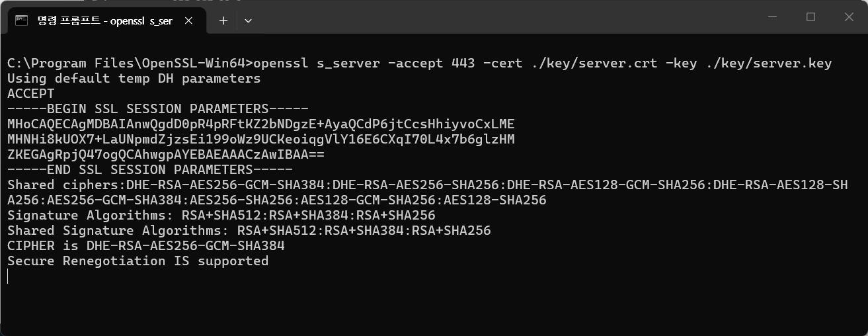
Task: Click the END SSL SESSION PARAMETERS line
Action: pos(150,170)
